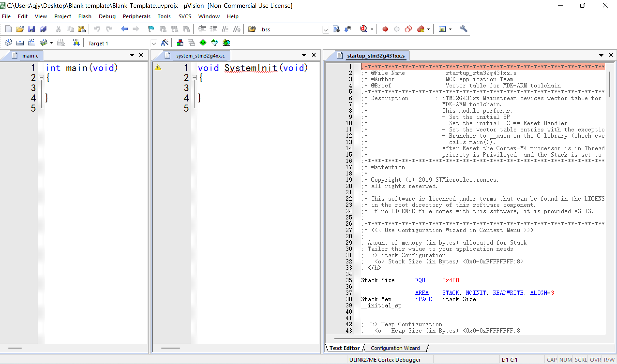
Task: Click the Indent selected lines icon
Action: coord(202,29)
